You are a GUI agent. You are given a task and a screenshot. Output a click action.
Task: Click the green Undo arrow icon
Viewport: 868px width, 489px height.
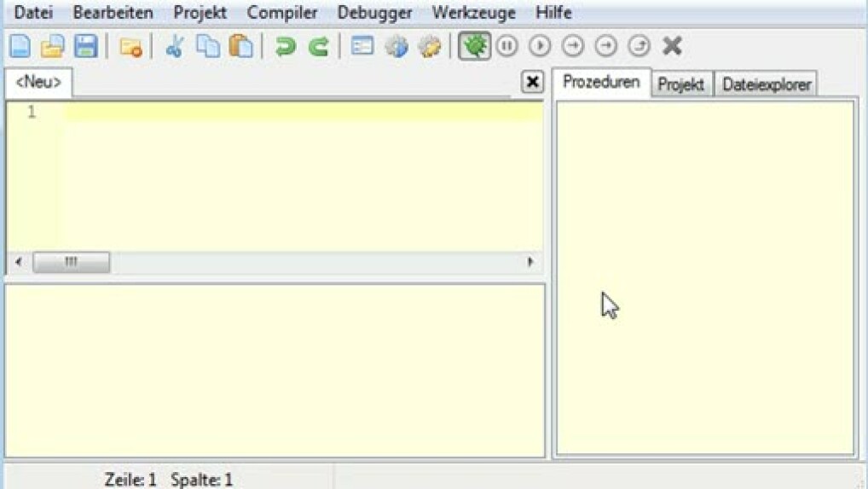tap(285, 46)
